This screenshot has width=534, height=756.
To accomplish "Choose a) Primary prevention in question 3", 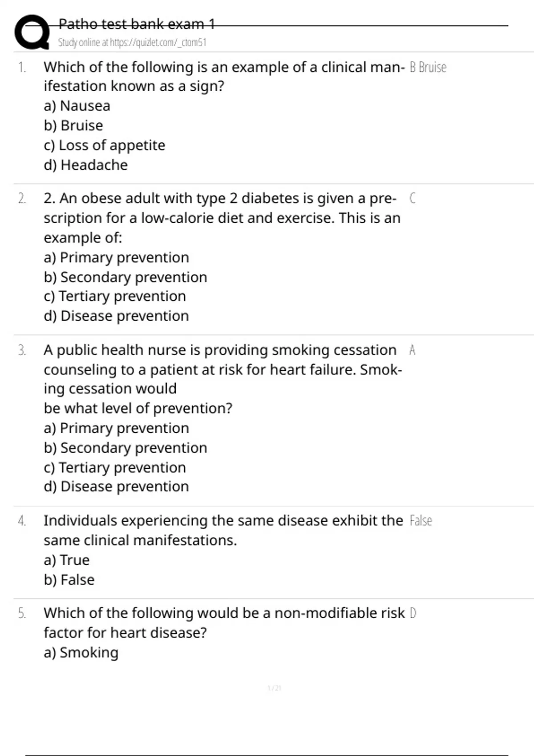I will 116,428.
